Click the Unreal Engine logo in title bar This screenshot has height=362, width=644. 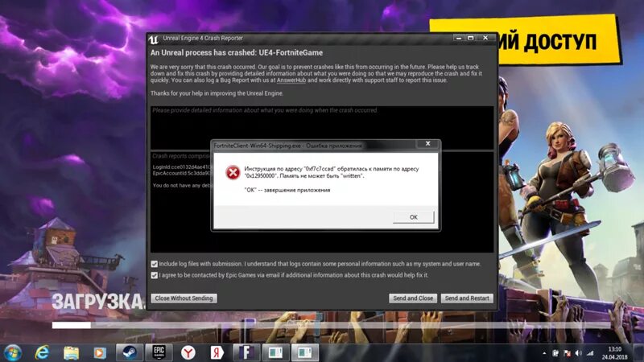(x=153, y=39)
